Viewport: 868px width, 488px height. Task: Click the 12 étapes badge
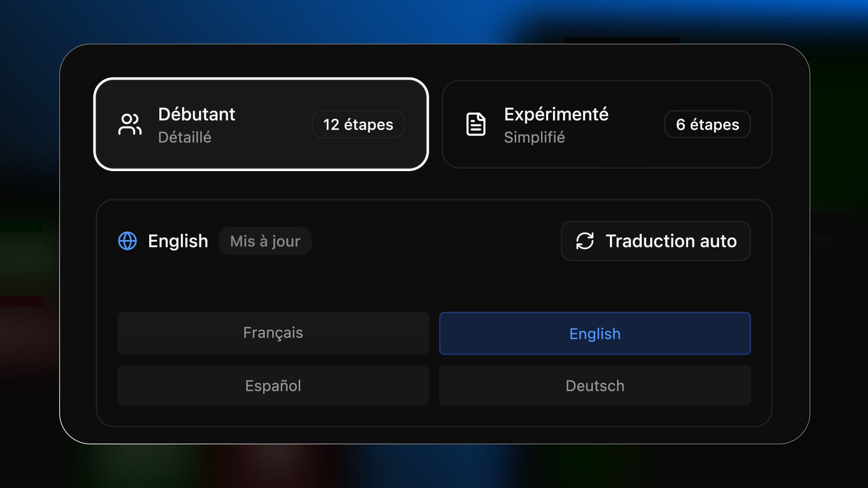(x=358, y=124)
